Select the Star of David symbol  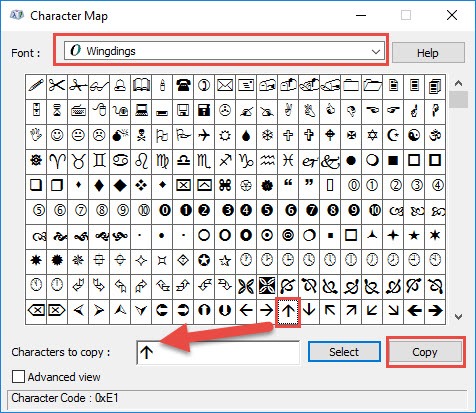coord(372,136)
